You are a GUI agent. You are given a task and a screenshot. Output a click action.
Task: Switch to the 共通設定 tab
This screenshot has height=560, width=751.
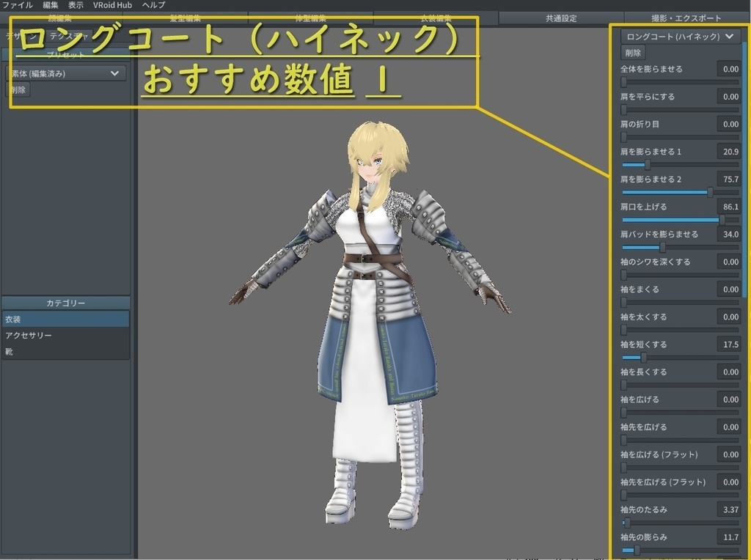click(x=559, y=18)
